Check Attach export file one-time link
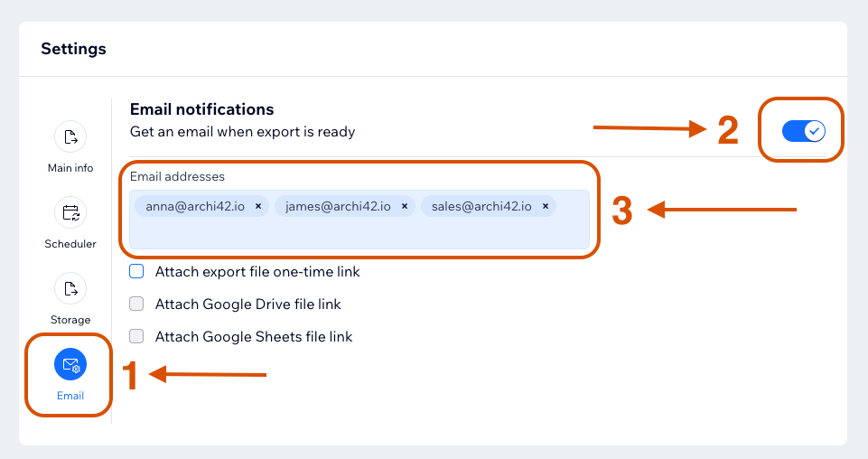The width and height of the screenshot is (868, 459). 136,271
